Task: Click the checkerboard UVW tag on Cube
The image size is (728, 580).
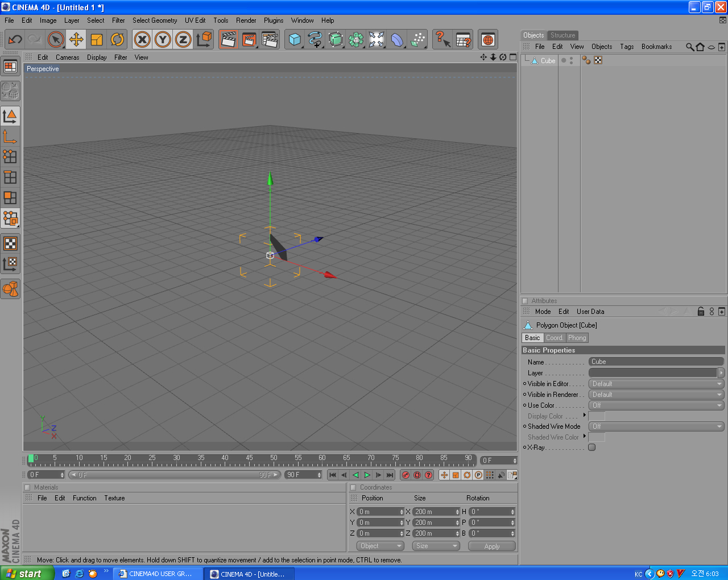Action: point(598,60)
